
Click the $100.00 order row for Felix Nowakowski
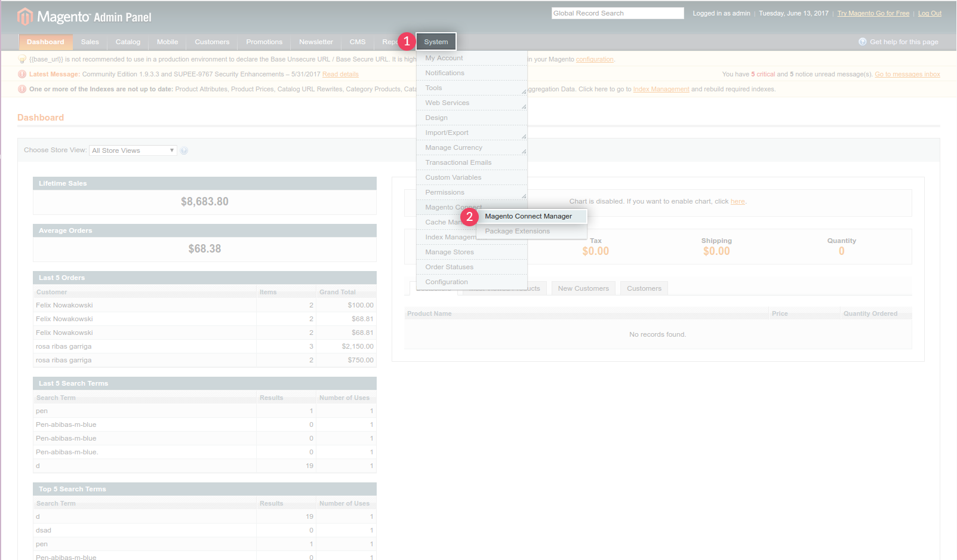205,305
